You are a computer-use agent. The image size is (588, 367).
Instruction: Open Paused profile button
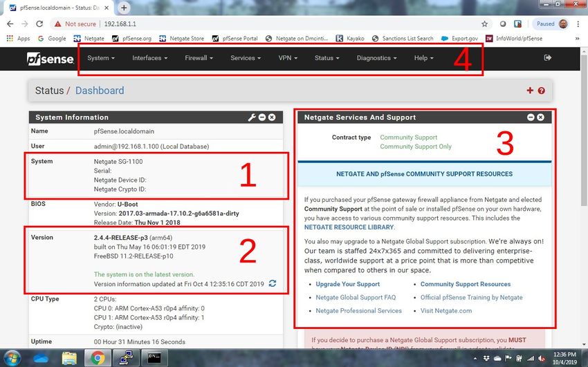coord(551,24)
